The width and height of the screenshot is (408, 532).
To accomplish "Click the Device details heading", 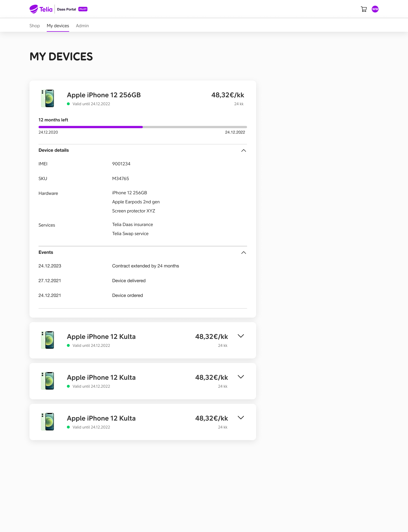I will click(53, 150).
